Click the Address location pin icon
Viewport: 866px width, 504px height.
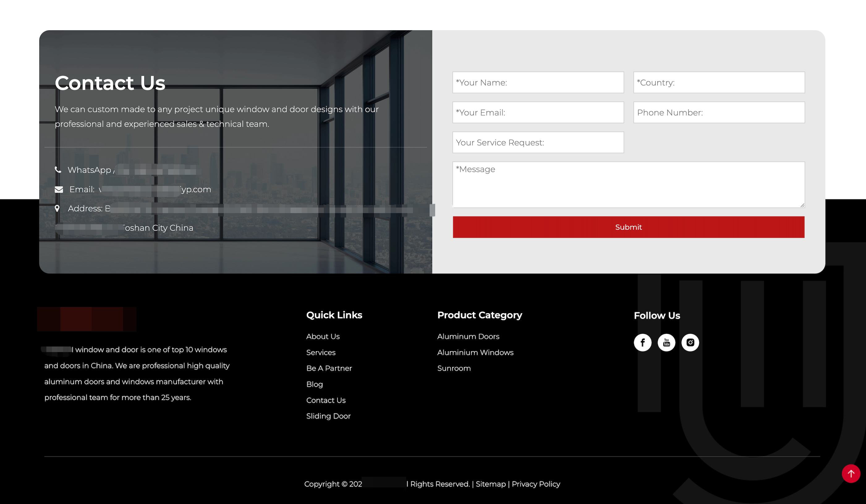(x=57, y=208)
